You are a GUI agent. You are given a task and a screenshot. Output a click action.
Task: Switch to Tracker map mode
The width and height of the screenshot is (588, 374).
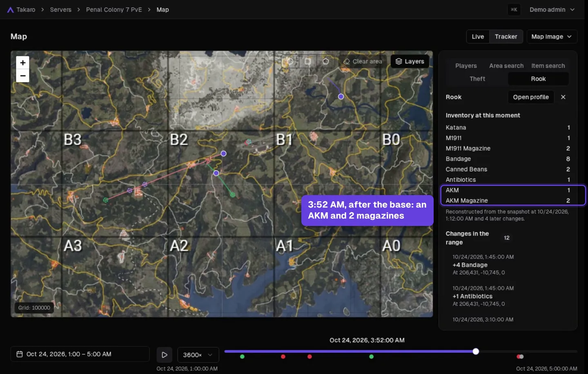point(506,36)
